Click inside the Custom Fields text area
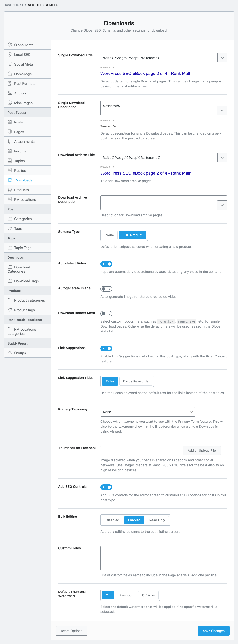This screenshot has height=644, width=238. tap(163, 558)
